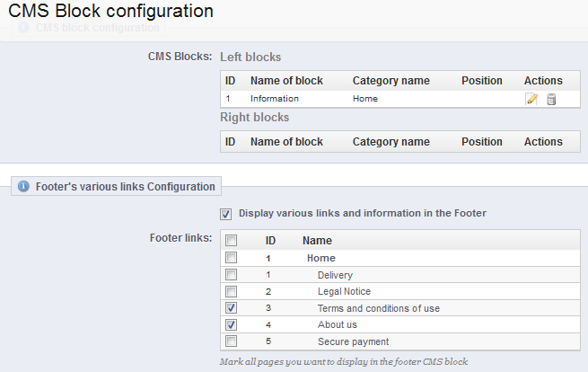
Task: Click the Home category cell in Left blocks
Action: (365, 99)
